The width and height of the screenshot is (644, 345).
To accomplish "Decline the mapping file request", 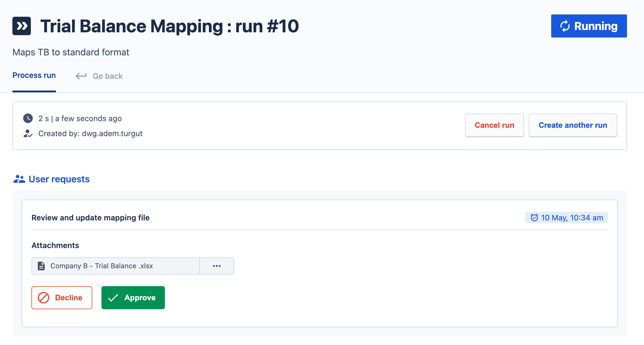I will pyautogui.click(x=62, y=298).
